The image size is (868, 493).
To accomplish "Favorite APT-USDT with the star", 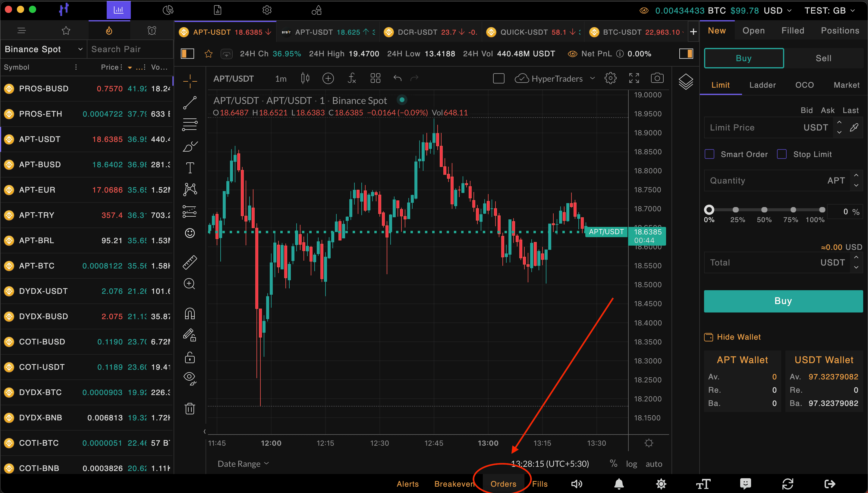I will [x=209, y=54].
